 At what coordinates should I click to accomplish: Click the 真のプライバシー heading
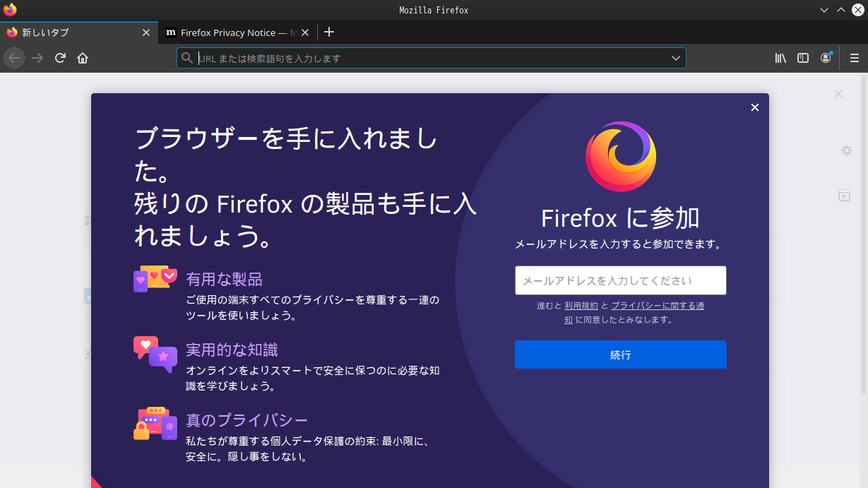(x=247, y=420)
